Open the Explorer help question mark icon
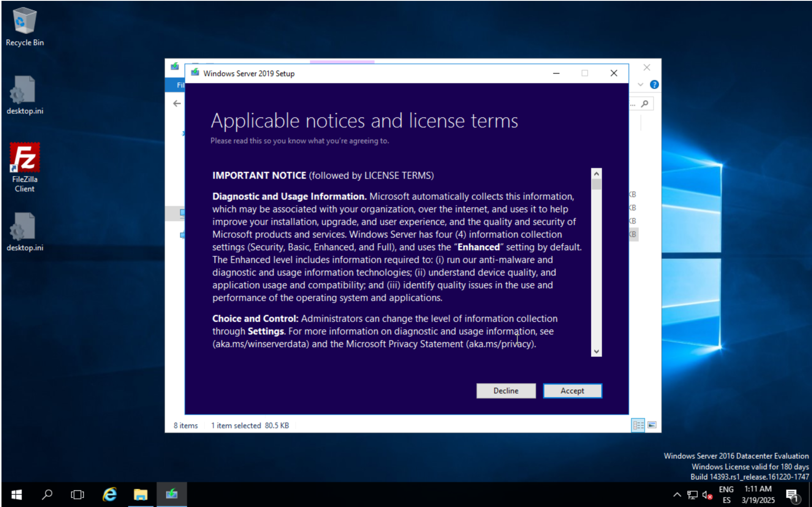The image size is (812, 507). tap(654, 84)
